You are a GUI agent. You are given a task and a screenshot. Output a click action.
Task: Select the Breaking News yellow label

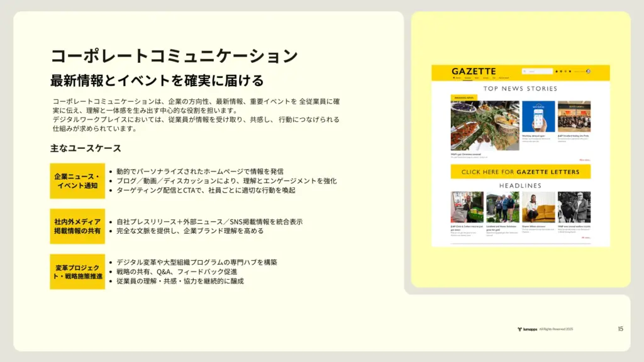pos(464,97)
